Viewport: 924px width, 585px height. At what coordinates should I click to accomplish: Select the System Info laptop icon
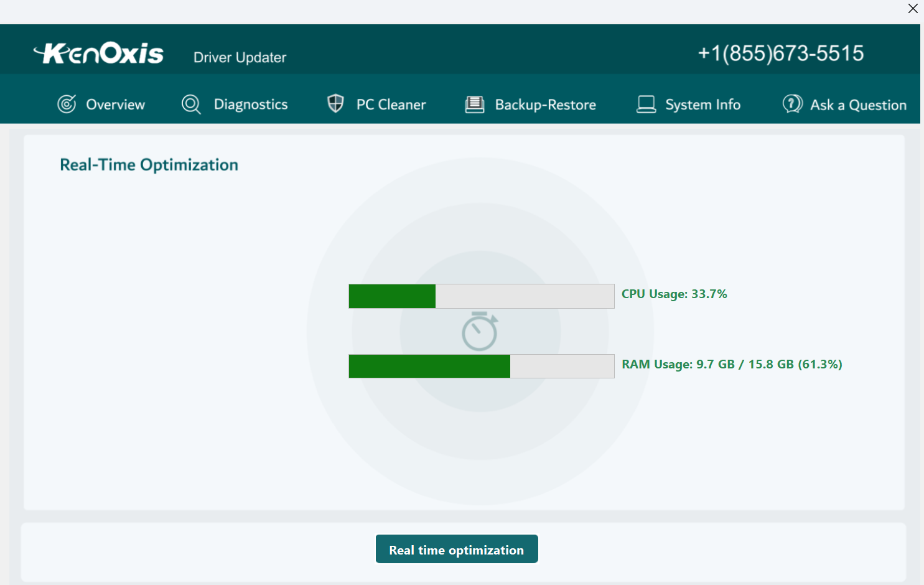[646, 104]
